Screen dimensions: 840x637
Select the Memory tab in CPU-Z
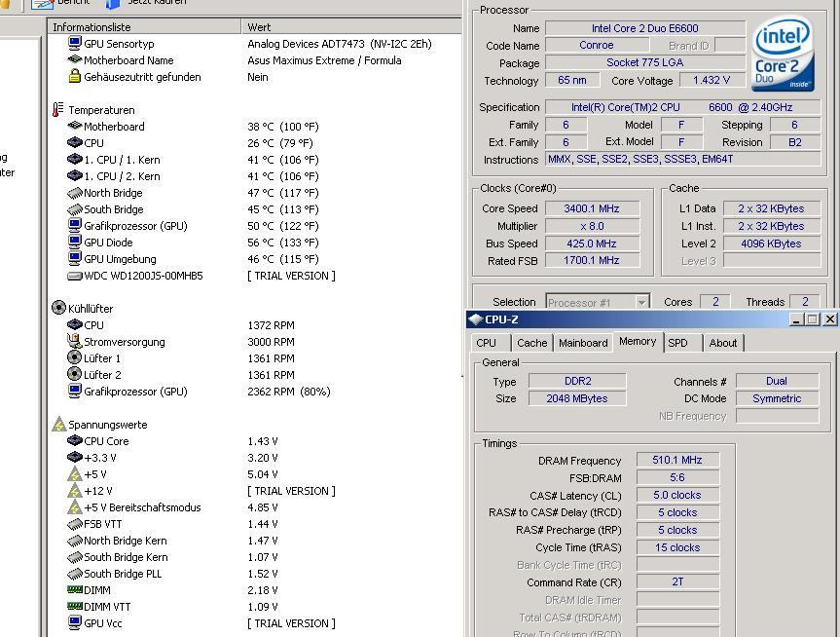(638, 342)
